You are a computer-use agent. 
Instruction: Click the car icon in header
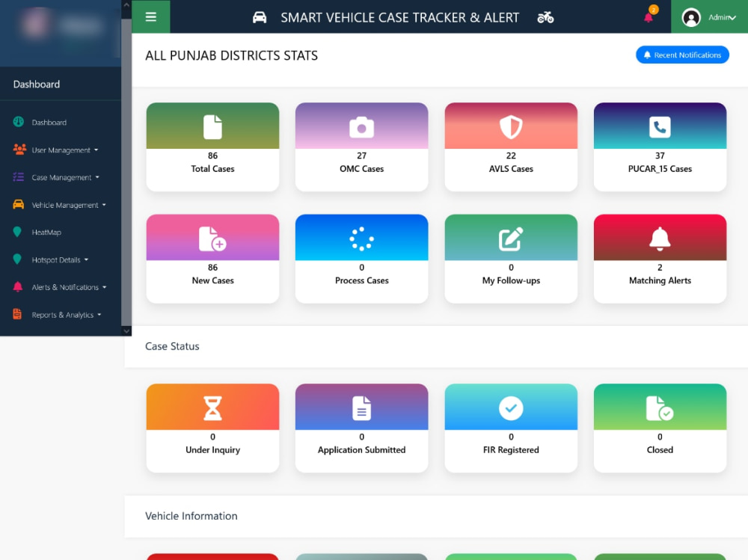[260, 18]
